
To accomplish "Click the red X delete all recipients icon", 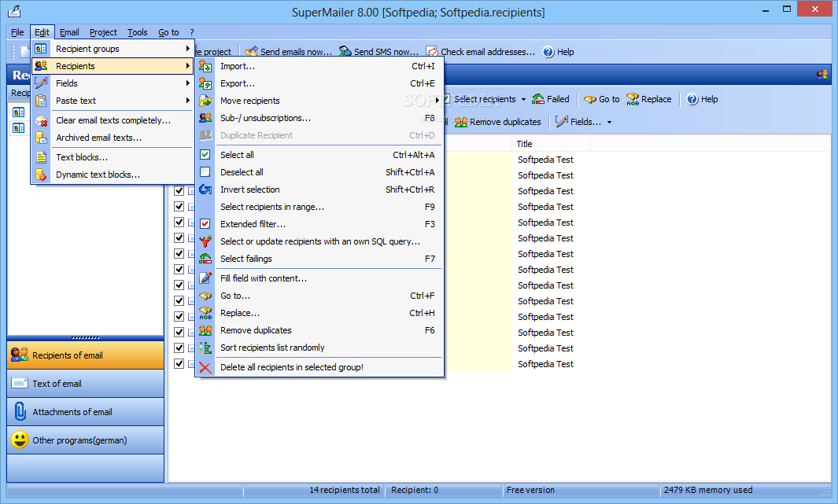I will click(205, 367).
